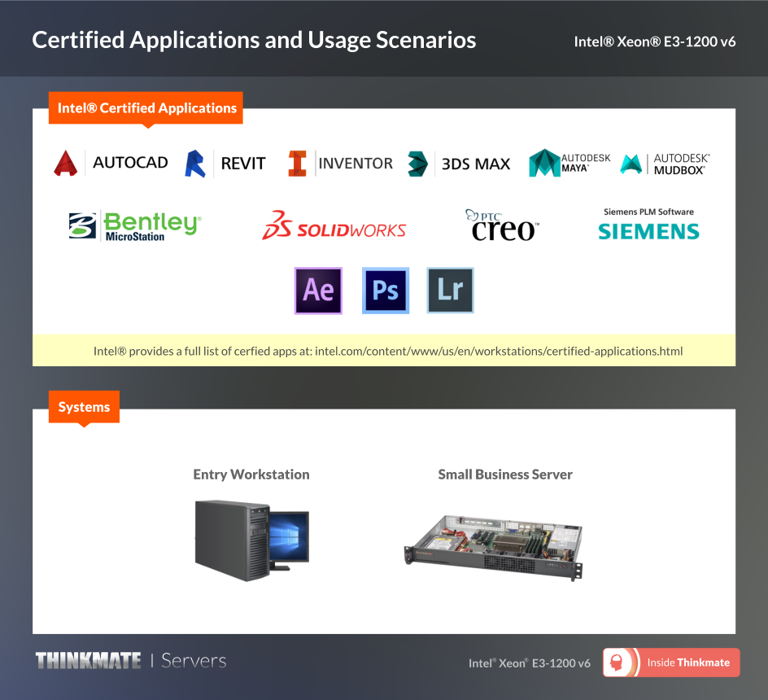
Task: Click the Adobe Lightroom Lr icon
Action: (450, 291)
